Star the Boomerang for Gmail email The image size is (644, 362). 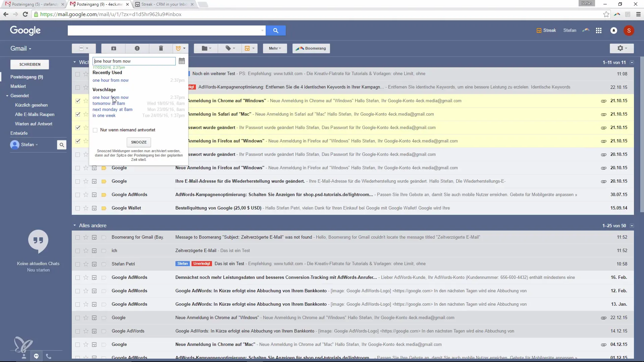click(86, 237)
